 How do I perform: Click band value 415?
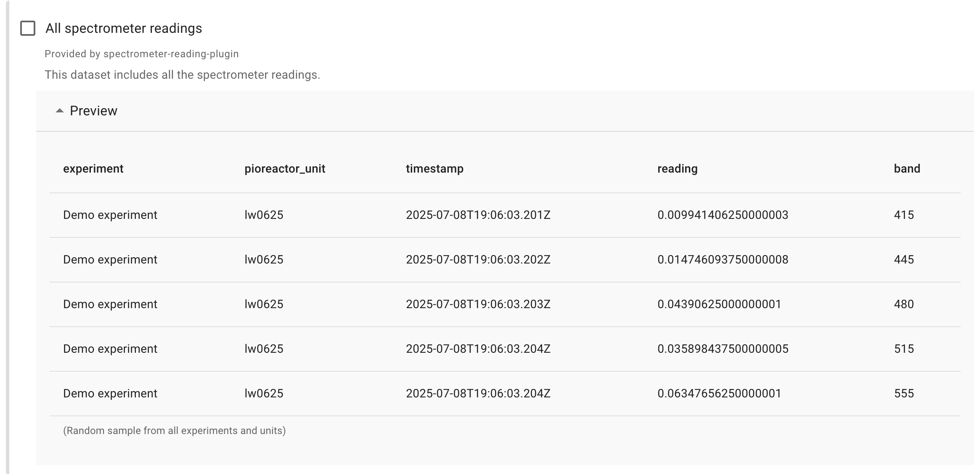tap(904, 215)
